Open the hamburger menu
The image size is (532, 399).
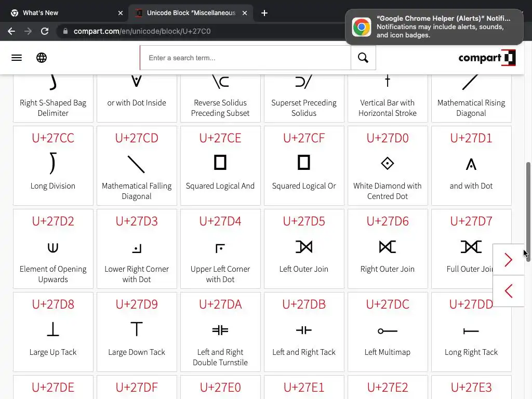pos(17,58)
